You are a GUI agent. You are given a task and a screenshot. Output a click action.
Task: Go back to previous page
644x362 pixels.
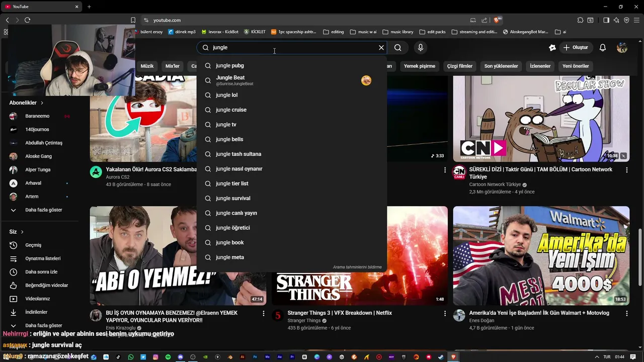(x=7, y=20)
